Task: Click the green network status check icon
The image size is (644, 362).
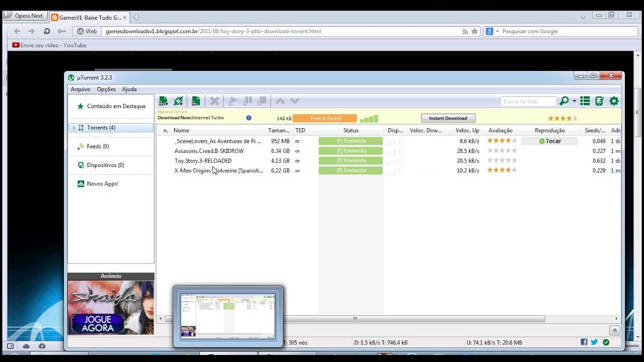Action: pyautogui.click(x=606, y=342)
